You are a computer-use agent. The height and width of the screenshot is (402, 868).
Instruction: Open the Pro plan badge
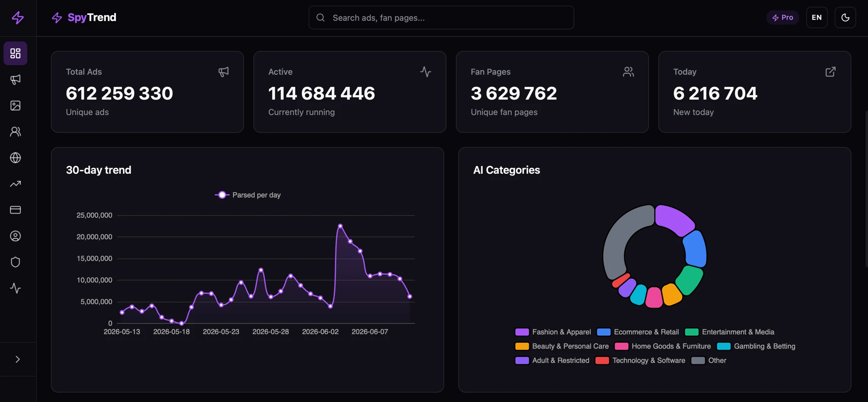pos(783,17)
